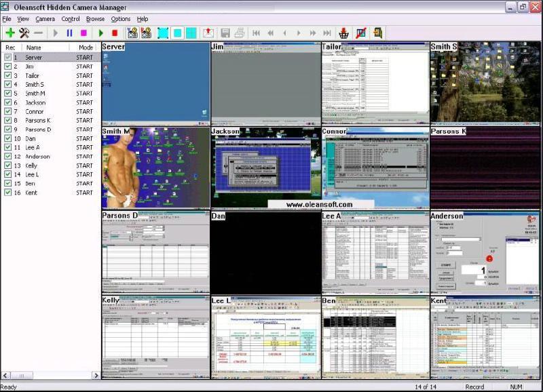Toggle the Rec checkbox for Kent
Screen dimensions: 543x392
click(x=7, y=193)
